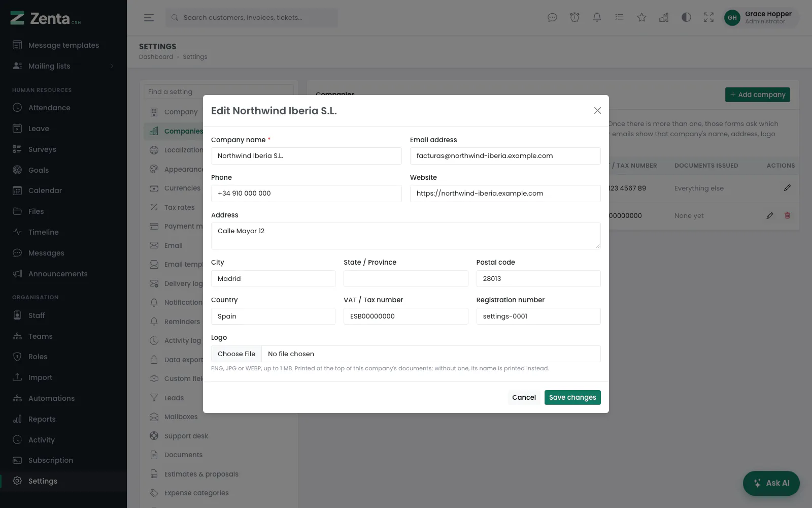Click Choose File for the logo
Viewport: 812px width, 508px height.
236,354
